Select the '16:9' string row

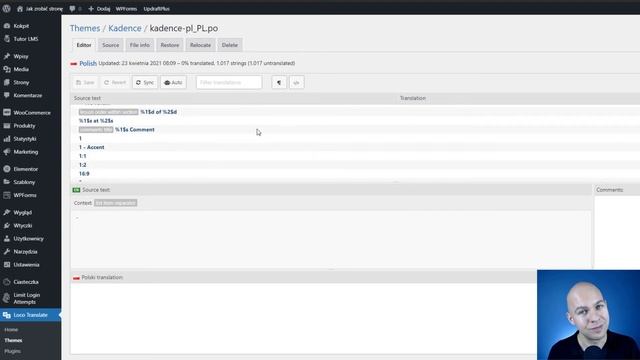coord(355,173)
